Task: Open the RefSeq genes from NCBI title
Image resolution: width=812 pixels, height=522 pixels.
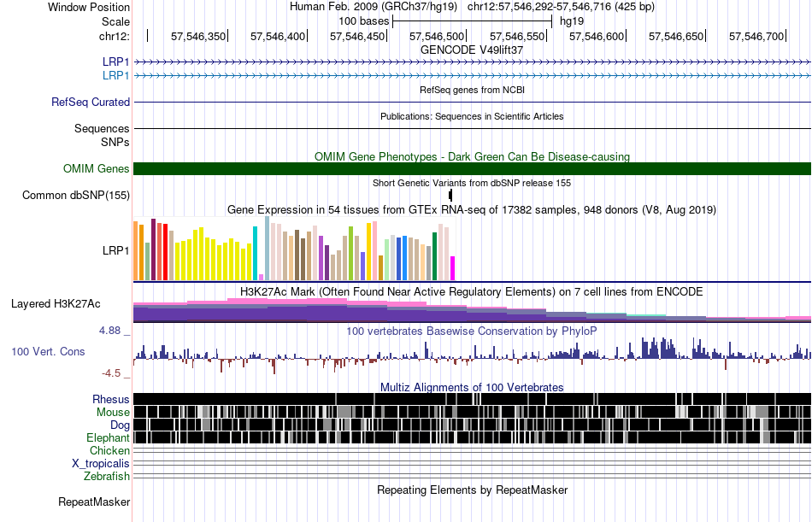Action: tap(472, 90)
